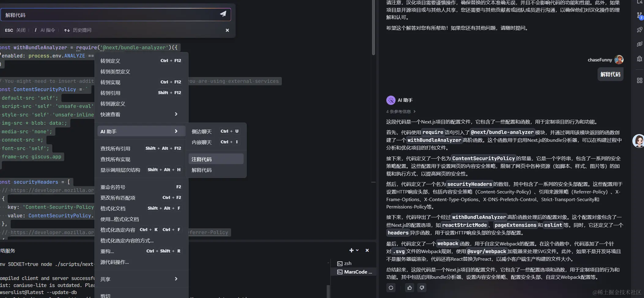
Task: Open the new terminal dropdown chevron
Action: (357, 250)
